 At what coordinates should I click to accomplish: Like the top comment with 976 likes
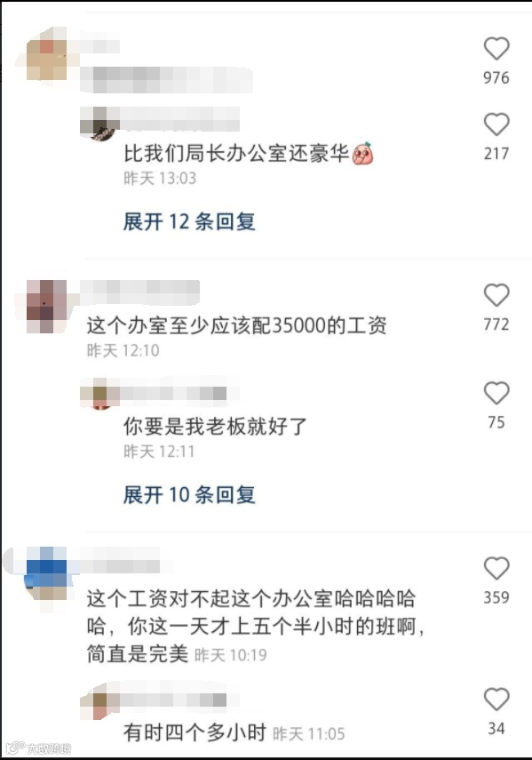496,49
